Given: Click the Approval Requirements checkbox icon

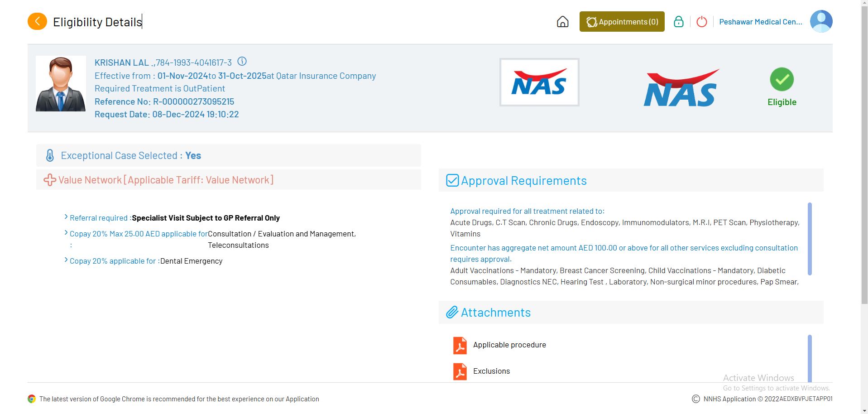Looking at the screenshot, I should point(452,180).
